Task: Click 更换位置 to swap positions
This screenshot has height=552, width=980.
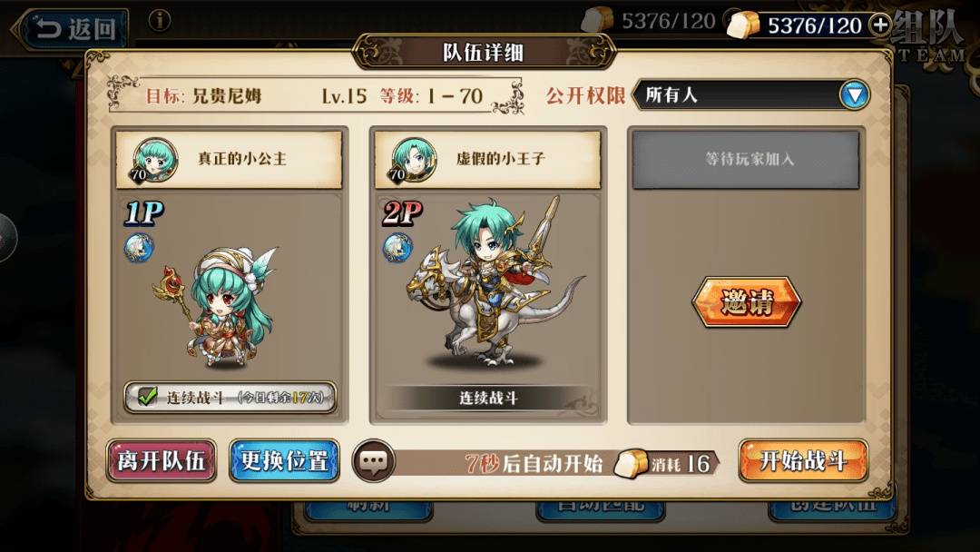Action: [284, 460]
